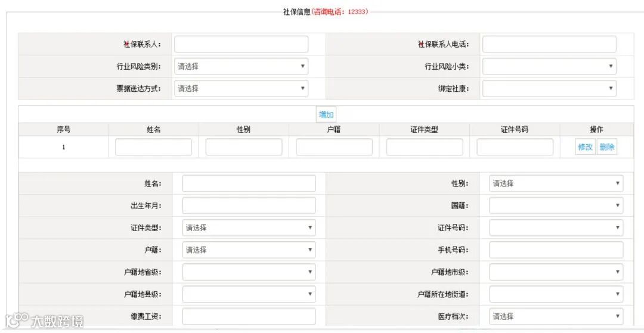Expand the 户籍所在地街道 dropdown

[x=556, y=294]
